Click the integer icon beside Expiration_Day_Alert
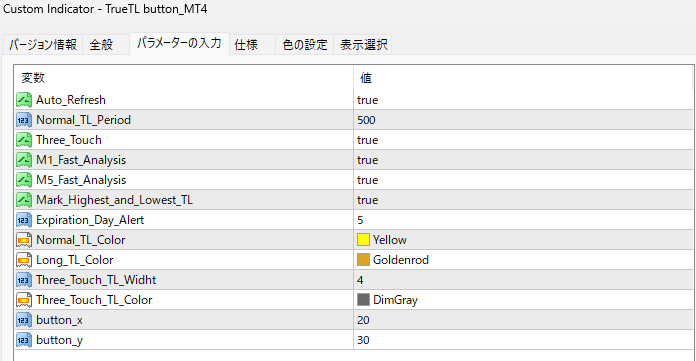This screenshot has height=361, width=696. tap(24, 220)
